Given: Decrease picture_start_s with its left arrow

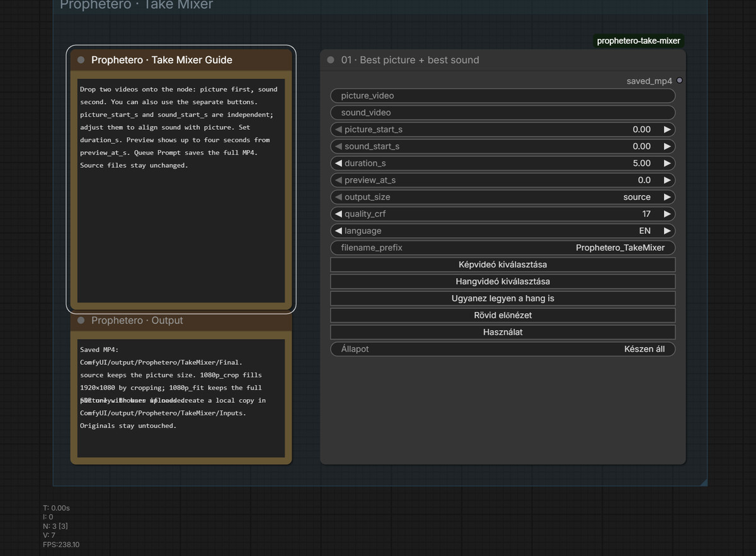Looking at the screenshot, I should 338,129.
